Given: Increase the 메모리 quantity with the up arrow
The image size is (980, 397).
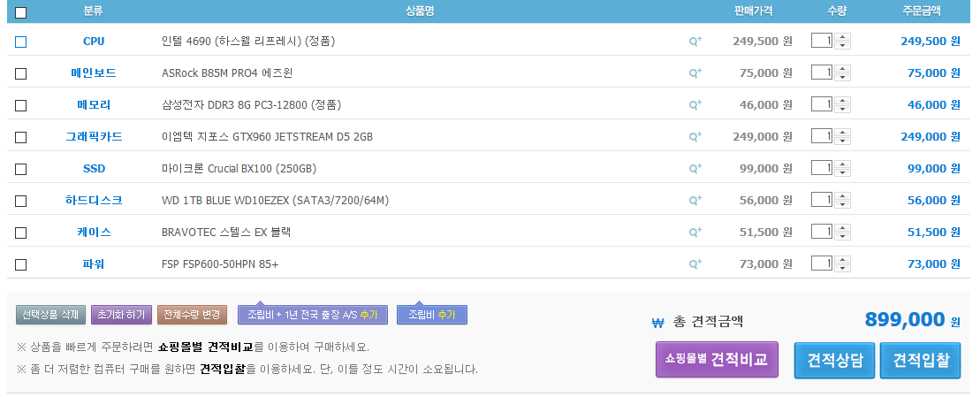Looking at the screenshot, I should click(842, 101).
